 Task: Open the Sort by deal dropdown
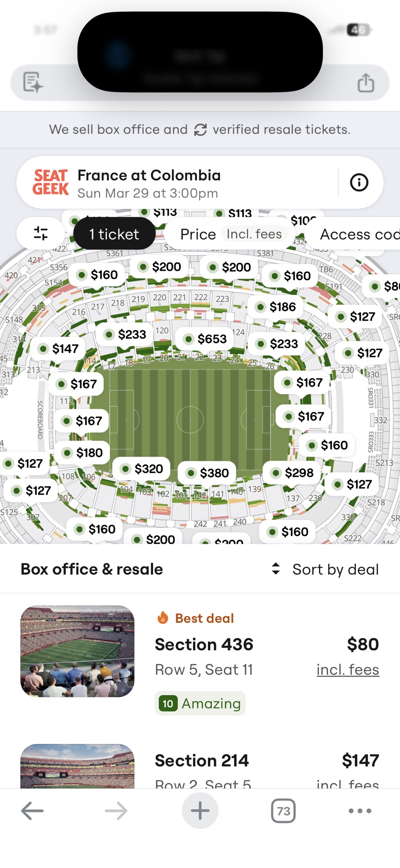click(x=325, y=569)
